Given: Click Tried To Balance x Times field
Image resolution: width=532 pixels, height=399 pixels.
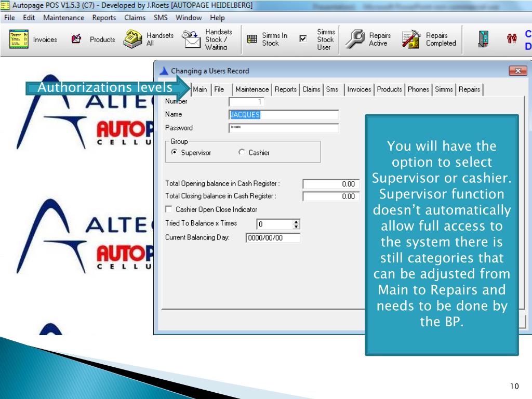Looking at the screenshot, I should pyautogui.click(x=275, y=224).
